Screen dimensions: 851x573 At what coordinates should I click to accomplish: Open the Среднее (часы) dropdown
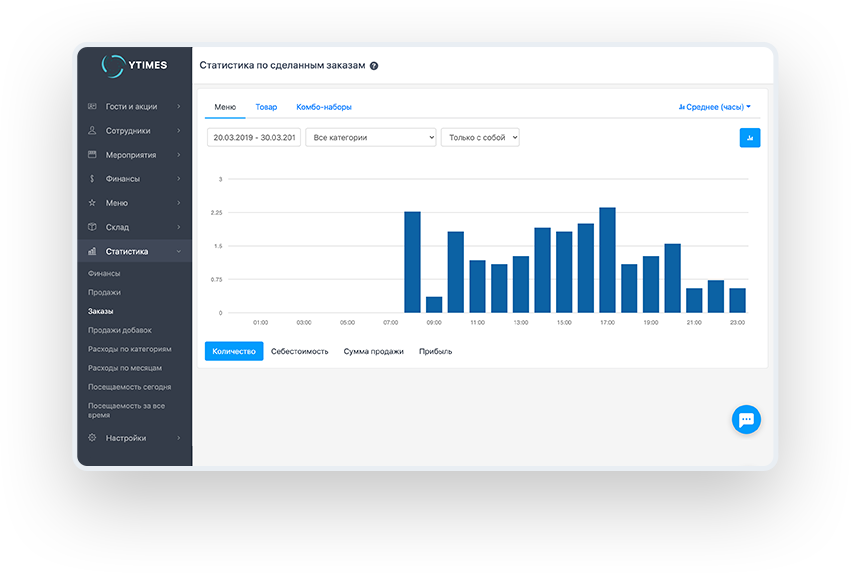click(714, 107)
